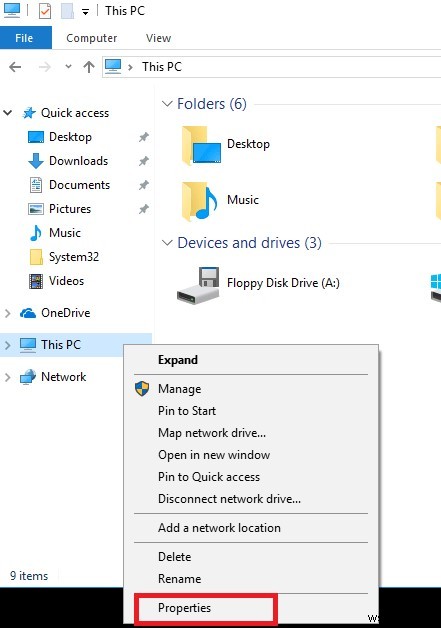Select the Music folder icon in Folders
Image resolution: width=441 pixels, height=628 pixels.
(199, 201)
